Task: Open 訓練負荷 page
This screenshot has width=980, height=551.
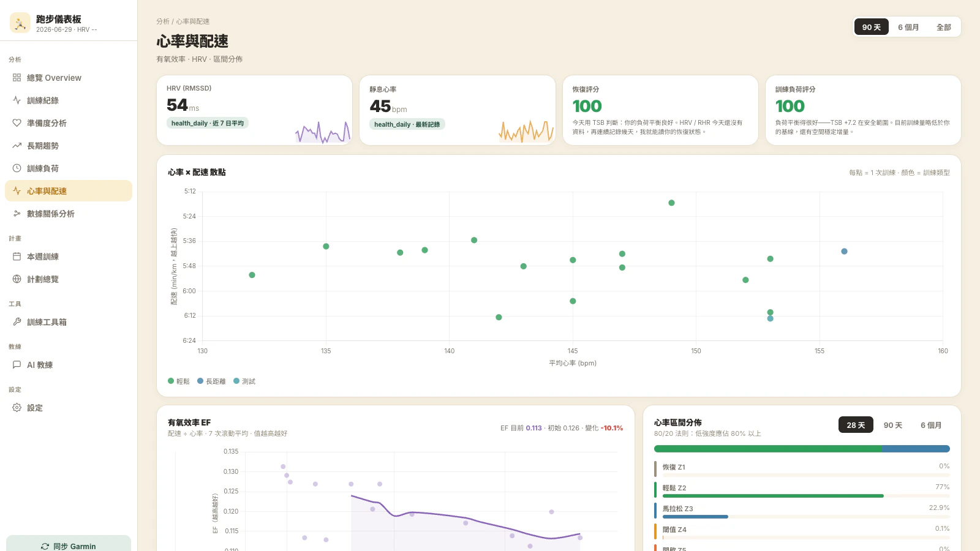Action: click(69, 168)
